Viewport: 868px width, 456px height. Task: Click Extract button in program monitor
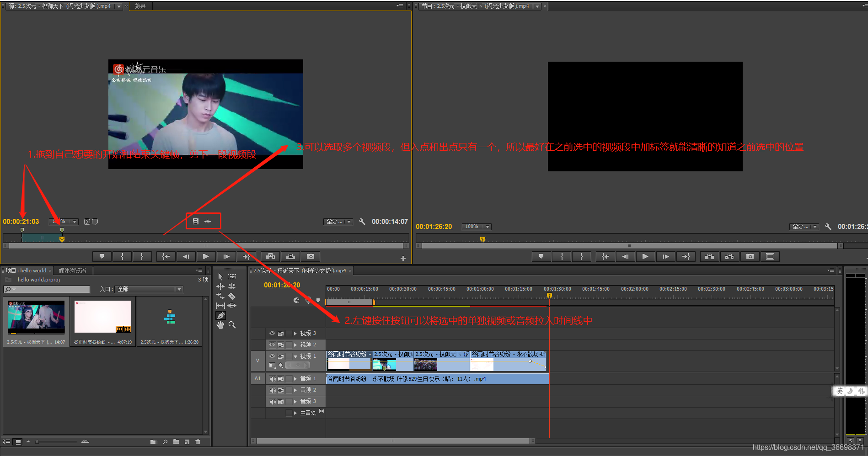(x=729, y=256)
